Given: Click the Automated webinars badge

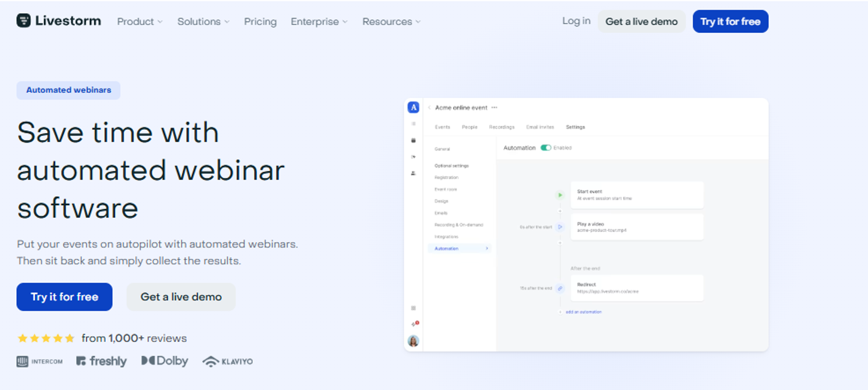Looking at the screenshot, I should (x=68, y=90).
